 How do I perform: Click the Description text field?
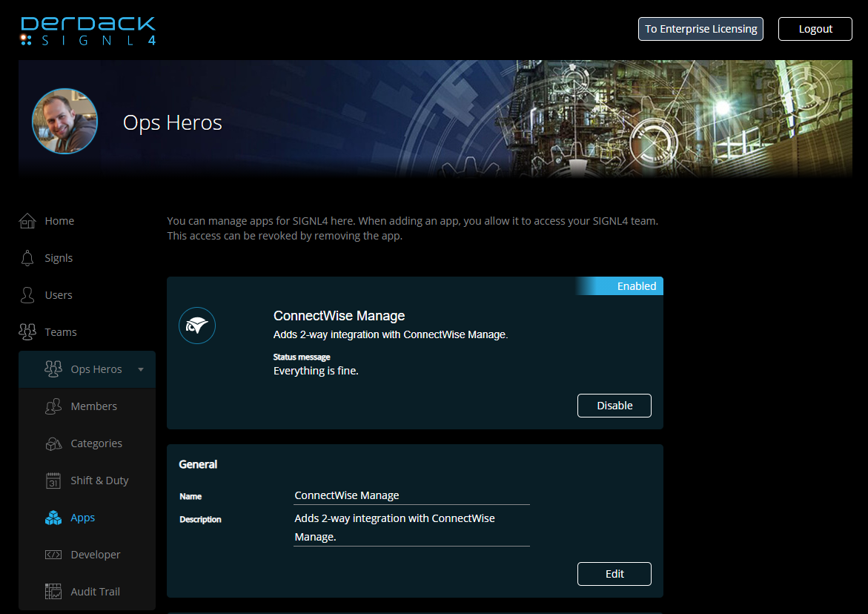tap(411, 528)
